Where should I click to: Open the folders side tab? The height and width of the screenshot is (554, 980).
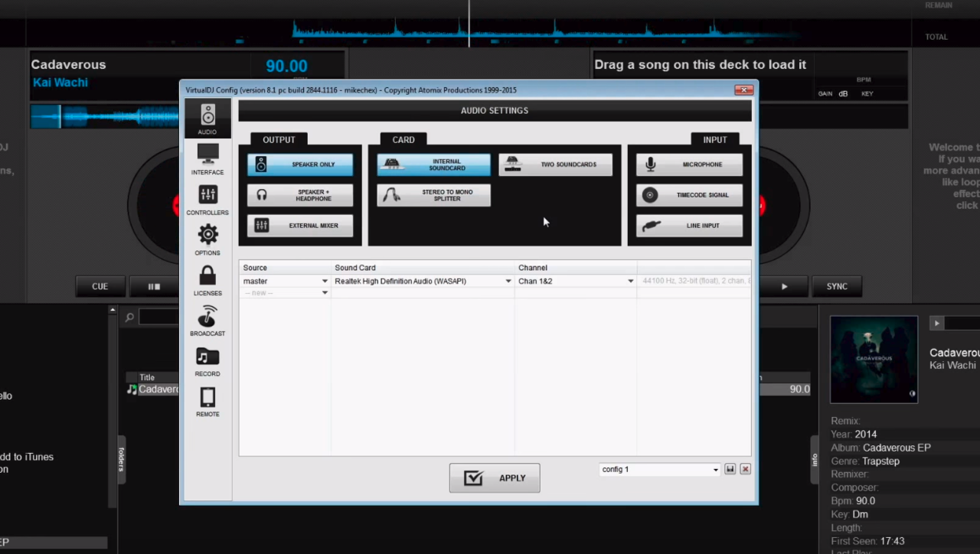(x=121, y=460)
